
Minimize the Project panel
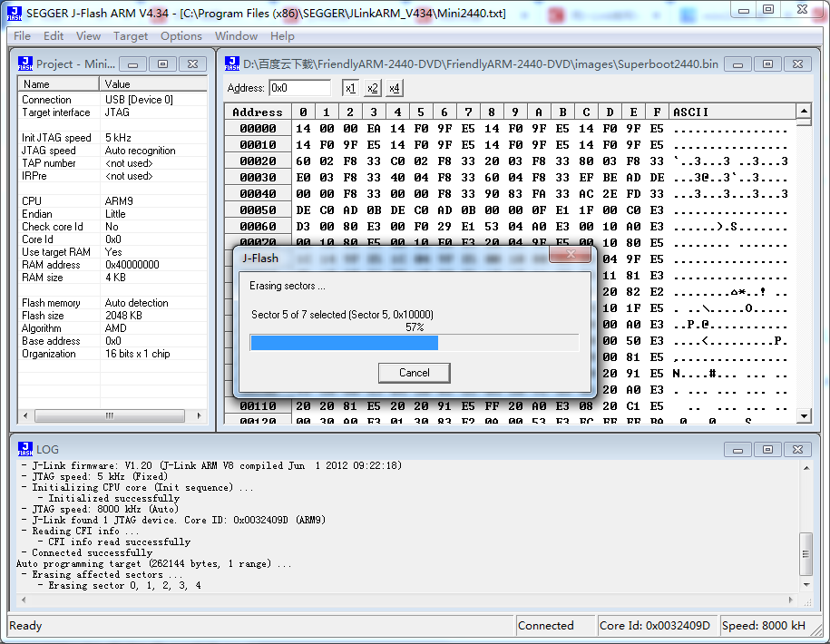132,64
